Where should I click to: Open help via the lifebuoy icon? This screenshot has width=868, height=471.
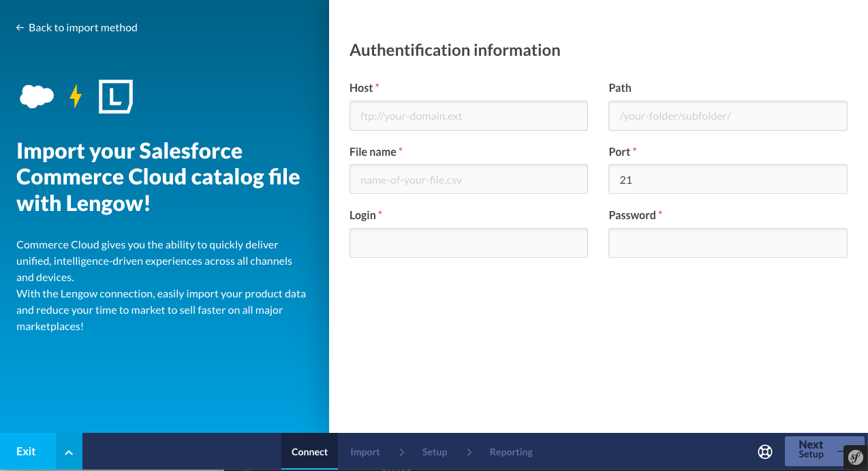(x=765, y=452)
